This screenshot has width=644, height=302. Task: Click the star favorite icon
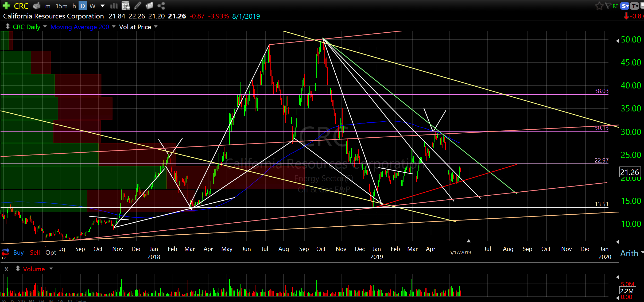click(x=599, y=6)
